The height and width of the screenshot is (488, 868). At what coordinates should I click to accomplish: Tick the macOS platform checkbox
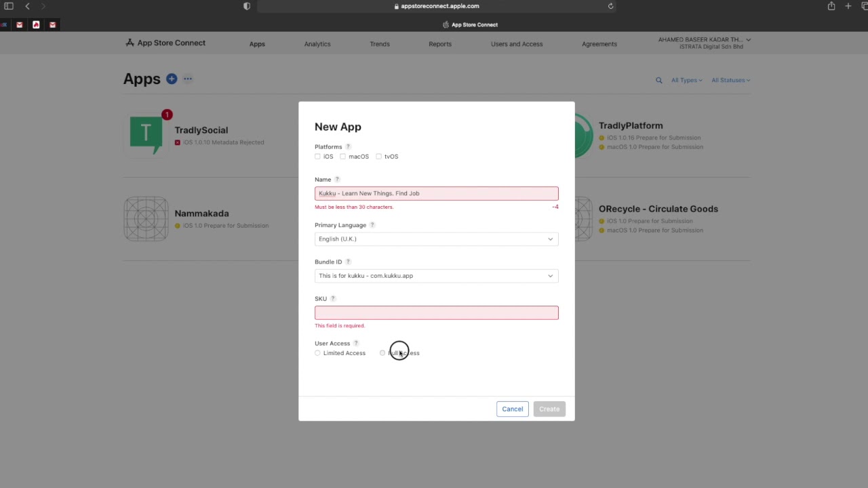[342, 157]
